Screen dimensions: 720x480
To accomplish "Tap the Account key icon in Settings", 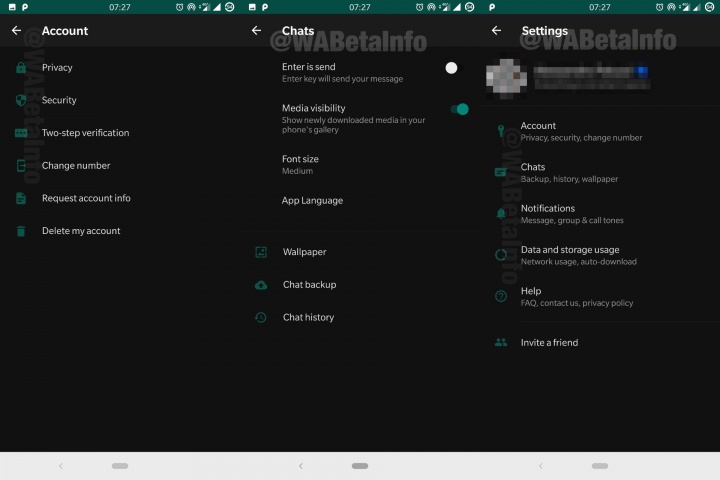I will [501, 131].
